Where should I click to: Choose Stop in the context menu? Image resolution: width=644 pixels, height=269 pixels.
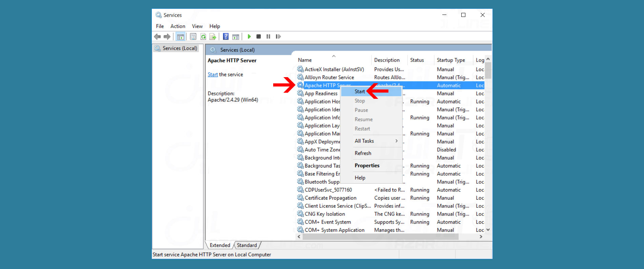coord(371,101)
